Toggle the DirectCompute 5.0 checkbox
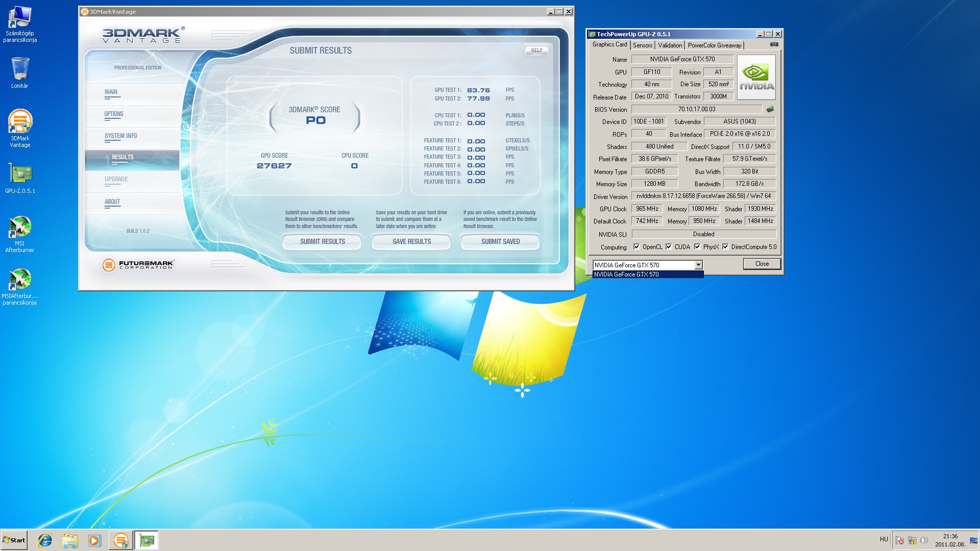The image size is (980, 551). [725, 247]
